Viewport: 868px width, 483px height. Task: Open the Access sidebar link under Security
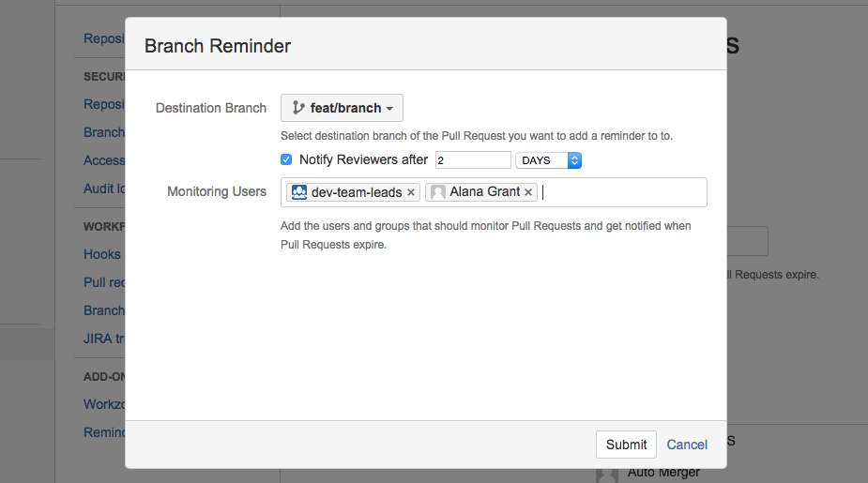[104, 160]
